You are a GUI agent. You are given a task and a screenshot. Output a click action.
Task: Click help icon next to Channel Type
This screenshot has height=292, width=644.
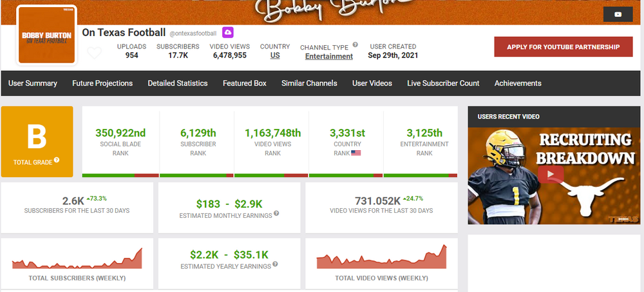click(x=354, y=47)
